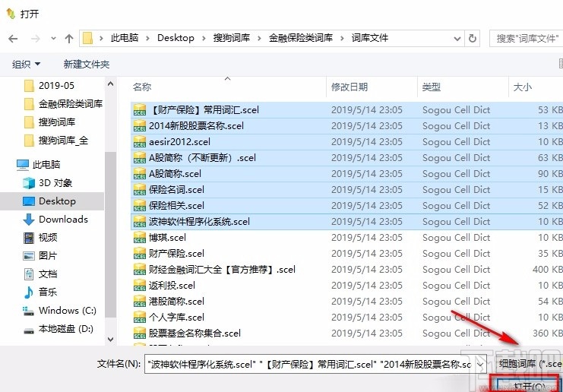Select the 2019-05 folder in sidebar

(49, 85)
